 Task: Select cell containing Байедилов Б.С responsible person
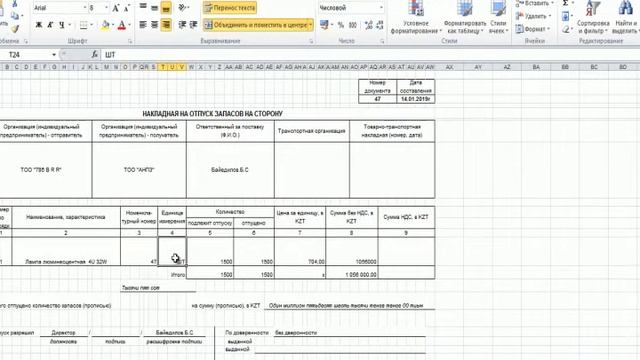click(230, 170)
